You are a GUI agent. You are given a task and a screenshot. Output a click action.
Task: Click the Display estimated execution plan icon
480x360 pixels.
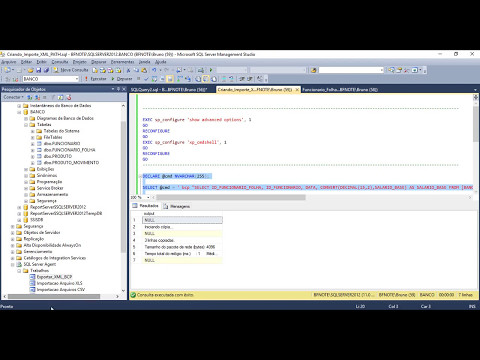coord(154,79)
